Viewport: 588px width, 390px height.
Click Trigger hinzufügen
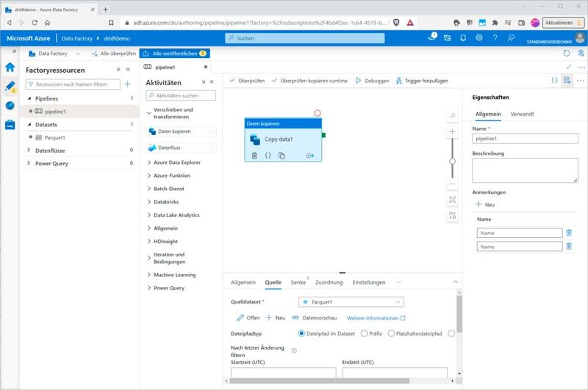pyautogui.click(x=422, y=81)
